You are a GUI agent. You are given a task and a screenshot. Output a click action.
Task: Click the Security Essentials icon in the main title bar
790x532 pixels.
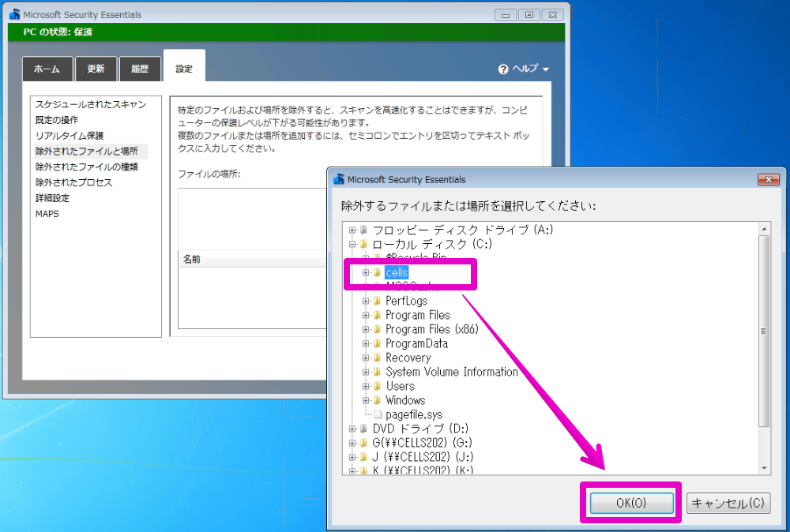tap(14, 14)
